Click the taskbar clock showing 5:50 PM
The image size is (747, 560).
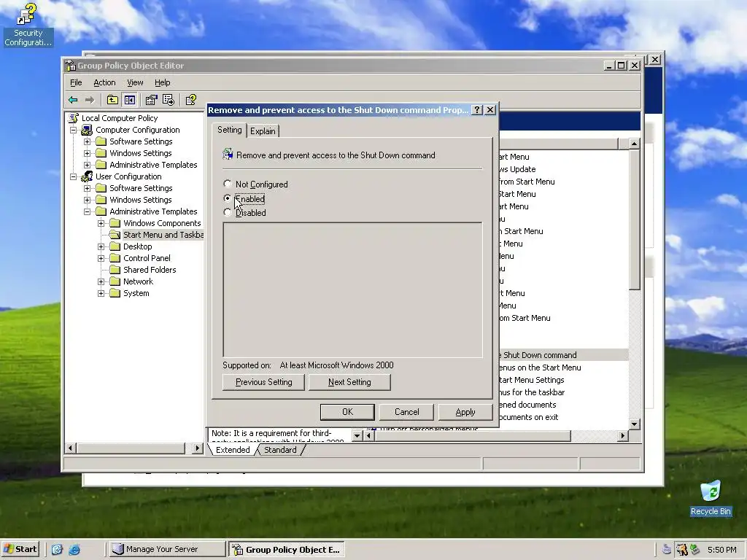[x=721, y=550]
